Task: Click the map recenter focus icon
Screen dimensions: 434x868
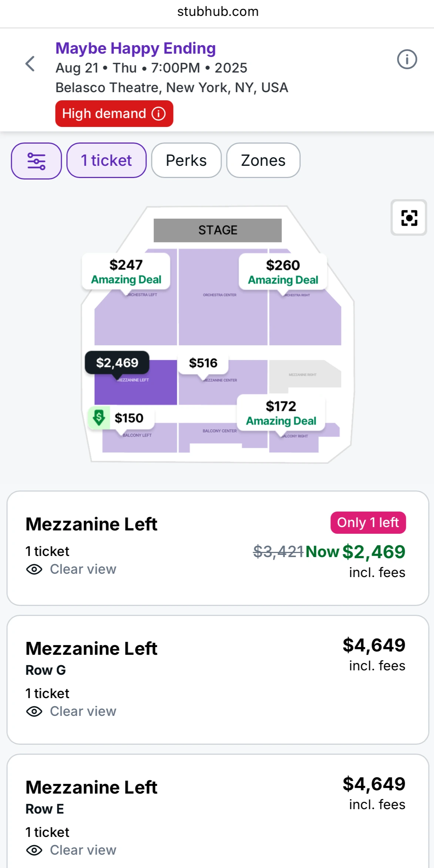Action: point(409,218)
